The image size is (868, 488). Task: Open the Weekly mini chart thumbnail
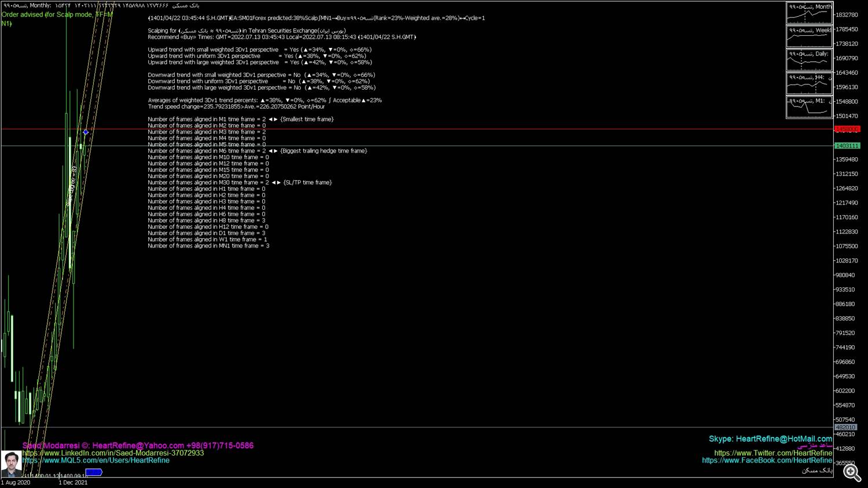pos(809,36)
